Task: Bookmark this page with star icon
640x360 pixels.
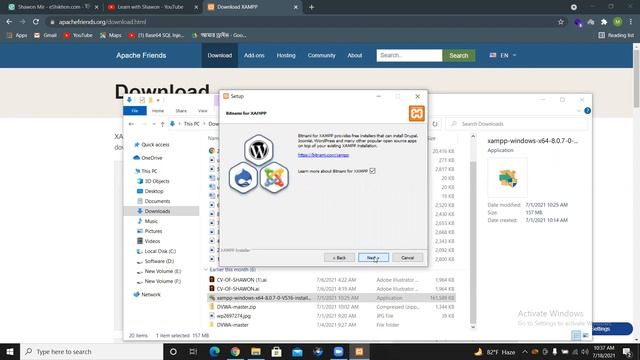Action: [561, 22]
